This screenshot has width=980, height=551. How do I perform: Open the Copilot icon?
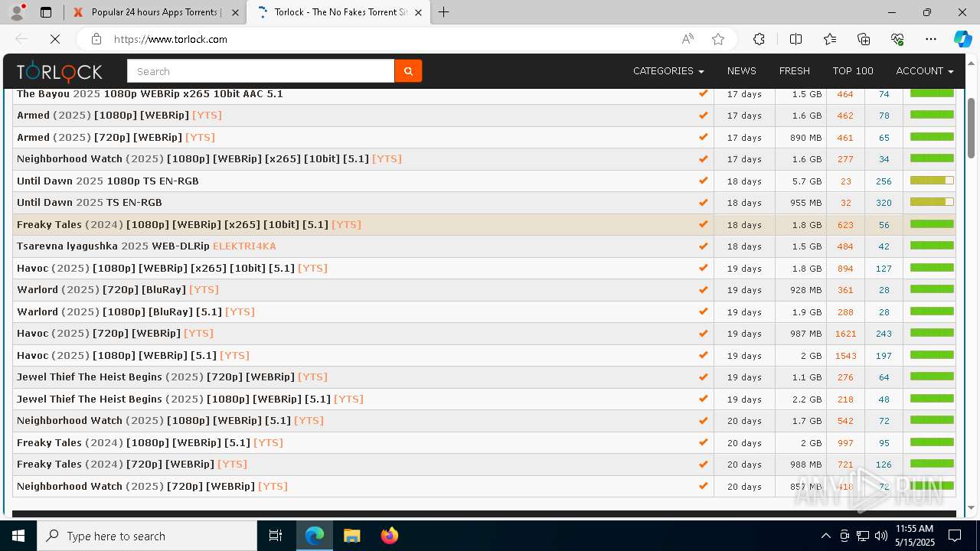[962, 39]
